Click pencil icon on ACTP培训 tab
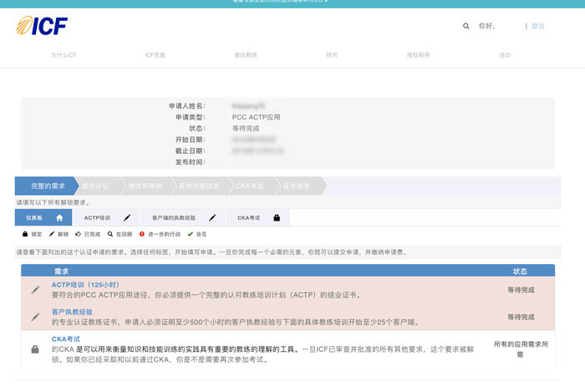This screenshot has width=585, height=392. (x=127, y=217)
